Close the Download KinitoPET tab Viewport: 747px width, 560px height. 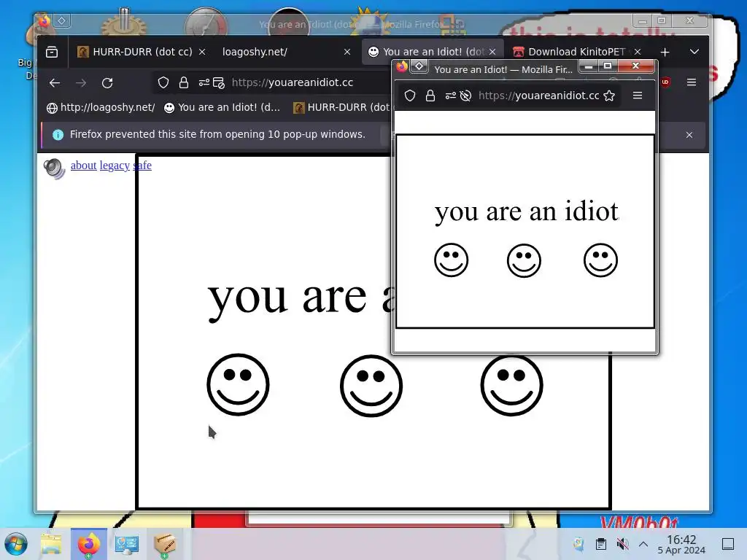coord(638,52)
